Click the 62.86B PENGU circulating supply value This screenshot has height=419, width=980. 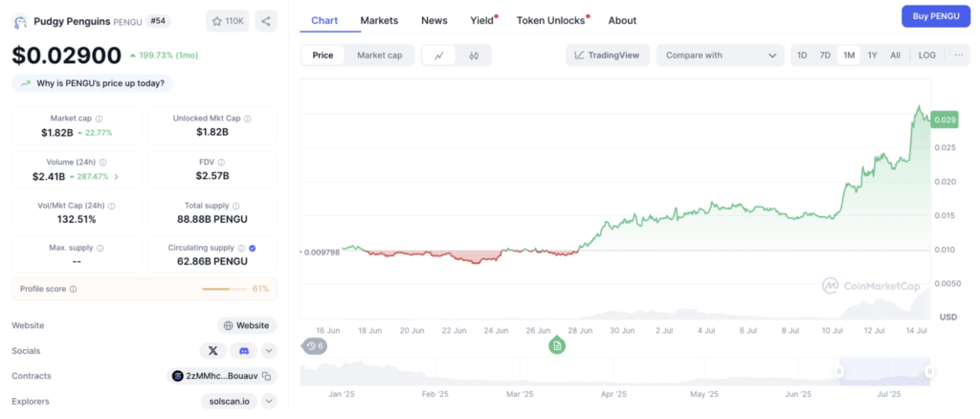(x=212, y=261)
